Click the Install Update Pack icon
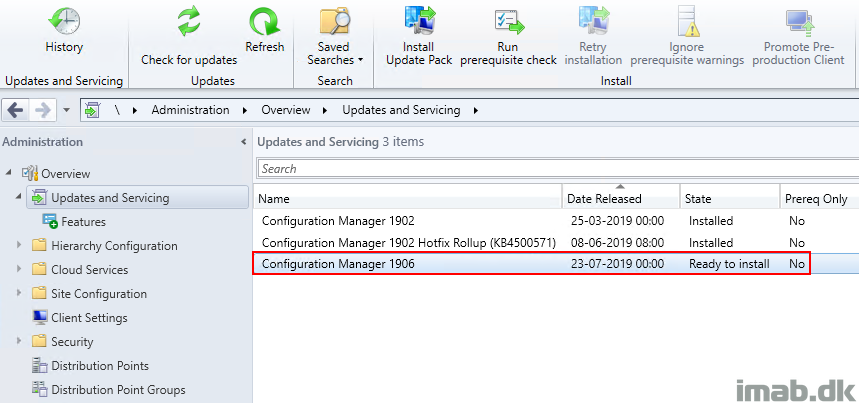The image size is (859, 403). pyautogui.click(x=419, y=21)
